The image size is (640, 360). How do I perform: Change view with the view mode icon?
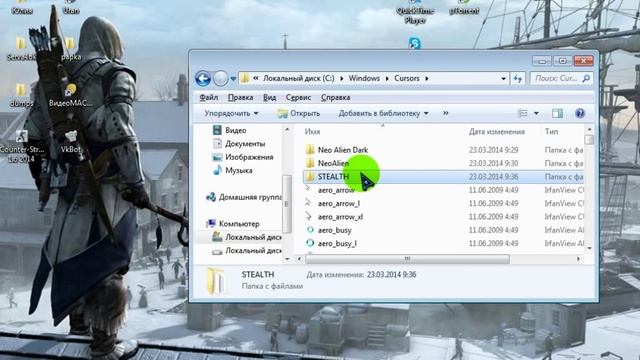click(522, 113)
